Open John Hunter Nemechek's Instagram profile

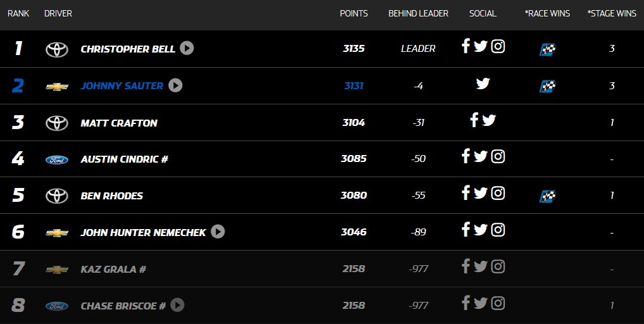coord(498,230)
